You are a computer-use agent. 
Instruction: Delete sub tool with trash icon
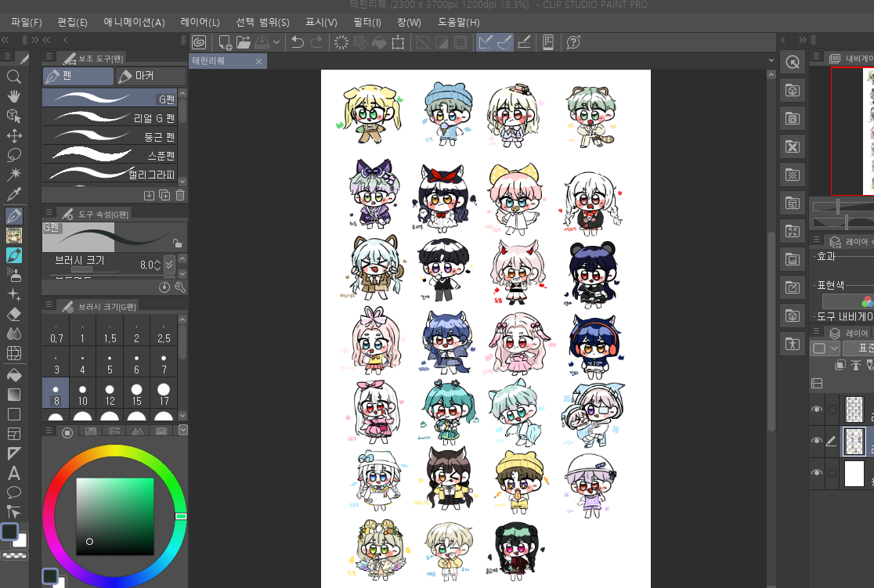click(180, 195)
